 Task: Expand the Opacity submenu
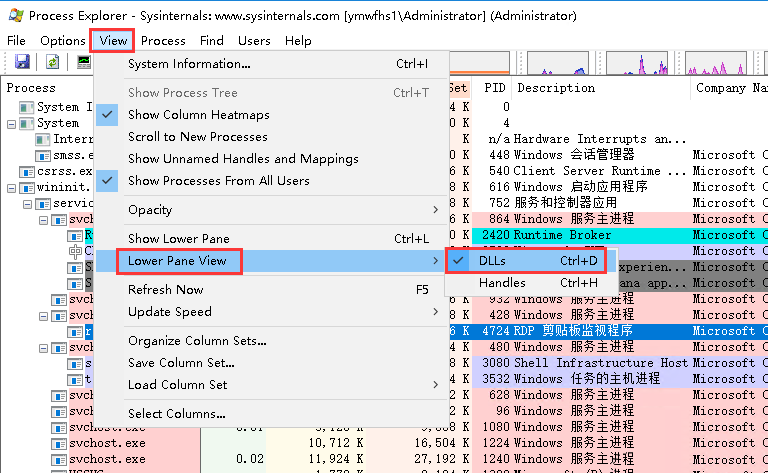(x=272, y=210)
